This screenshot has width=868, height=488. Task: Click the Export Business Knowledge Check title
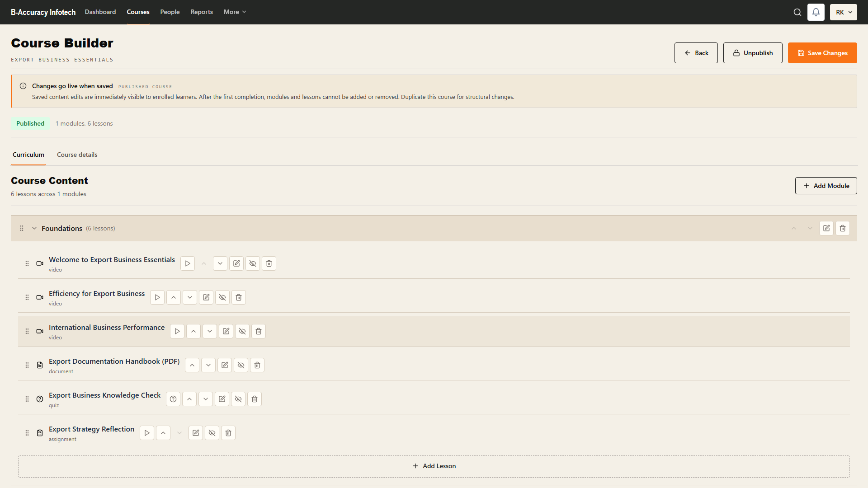(x=105, y=395)
